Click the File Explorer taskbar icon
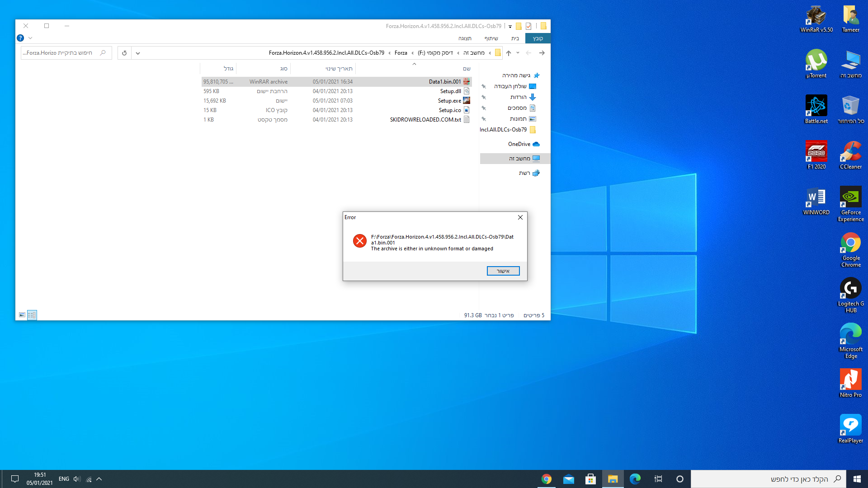Viewport: 868px width, 488px height. [613, 479]
